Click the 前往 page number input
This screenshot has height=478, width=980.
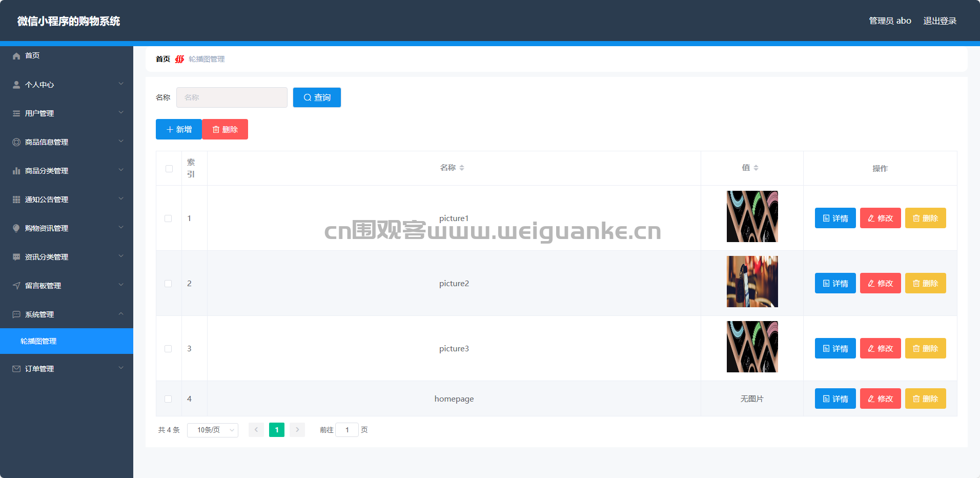(x=347, y=430)
